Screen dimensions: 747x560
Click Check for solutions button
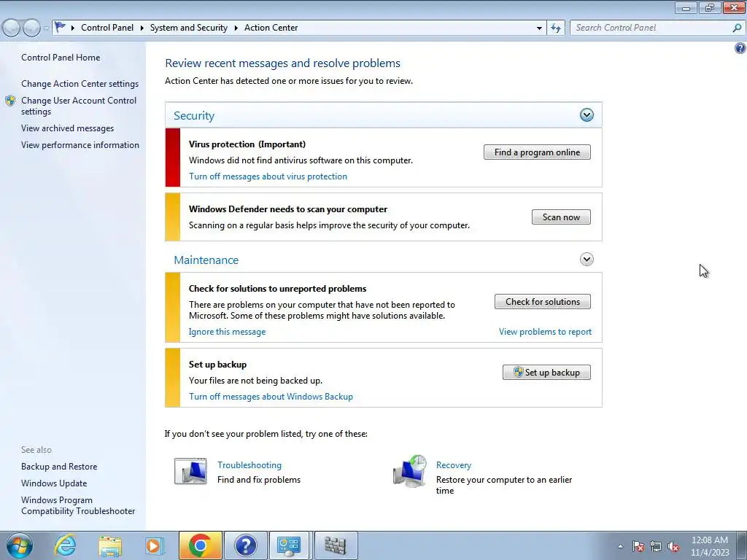(543, 301)
